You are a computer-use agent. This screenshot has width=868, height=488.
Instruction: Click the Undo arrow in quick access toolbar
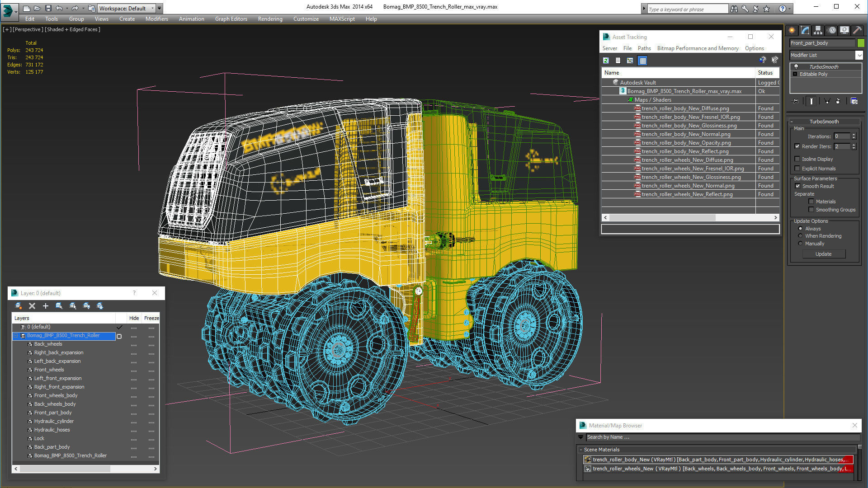tap(59, 8)
